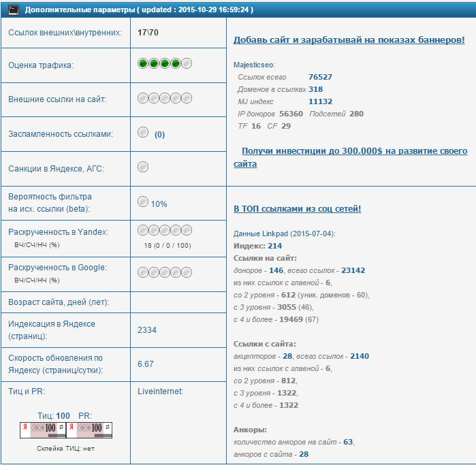Click the Санкции в Яндексе indicator circle
Screen dimensions: 476x465
click(x=143, y=167)
